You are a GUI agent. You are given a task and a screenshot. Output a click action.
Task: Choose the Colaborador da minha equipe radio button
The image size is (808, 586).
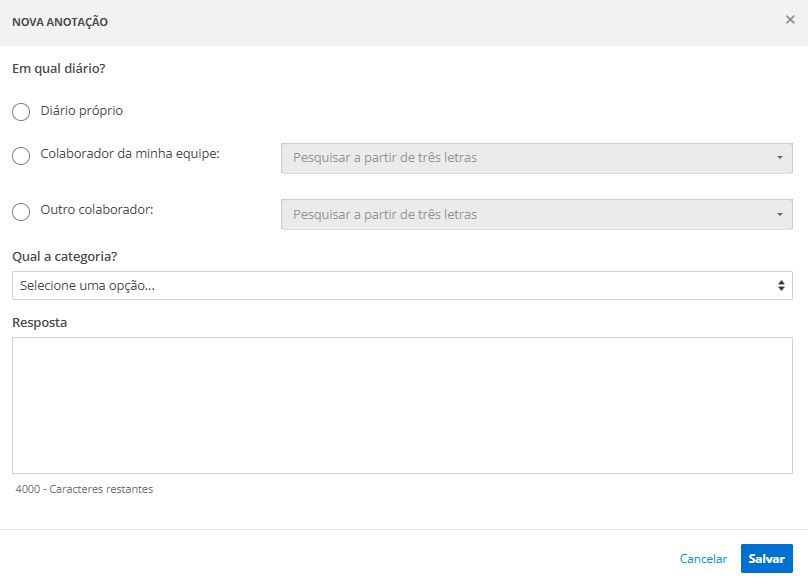coord(21,156)
